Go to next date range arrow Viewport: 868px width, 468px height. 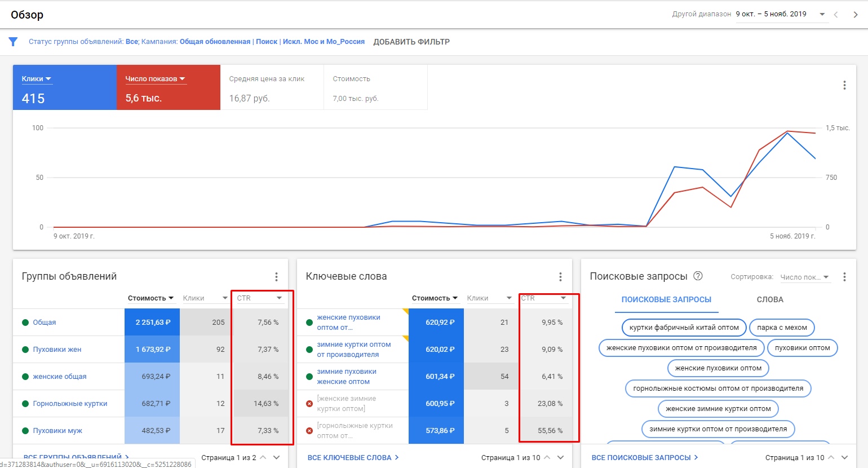855,15
